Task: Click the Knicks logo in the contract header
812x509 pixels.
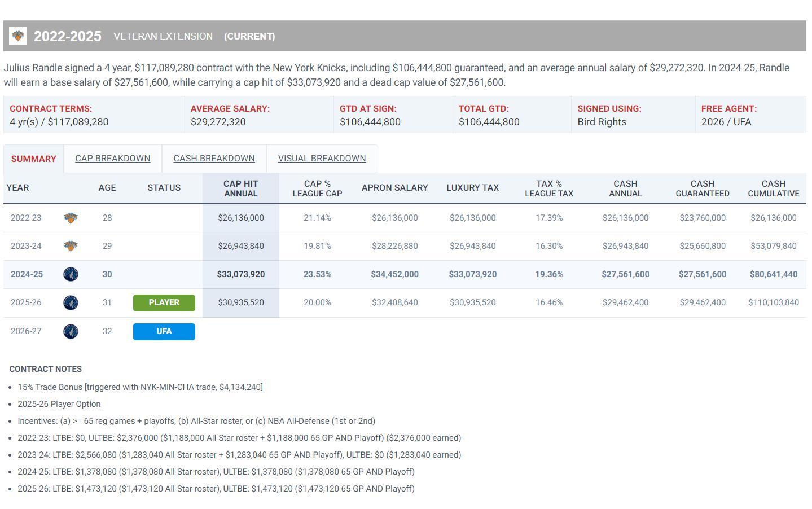Action: (x=18, y=36)
